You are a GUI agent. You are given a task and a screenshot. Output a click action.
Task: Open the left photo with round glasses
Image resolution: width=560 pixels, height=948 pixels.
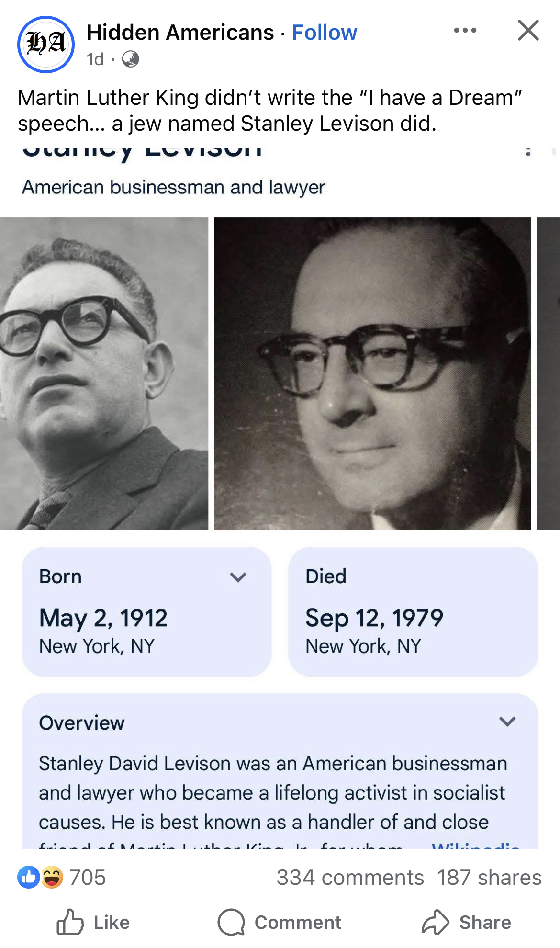point(104,373)
